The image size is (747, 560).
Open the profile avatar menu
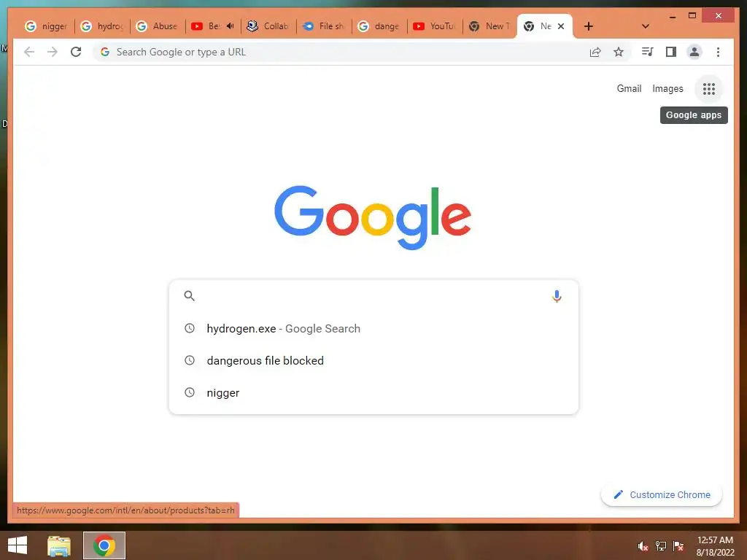coord(694,52)
